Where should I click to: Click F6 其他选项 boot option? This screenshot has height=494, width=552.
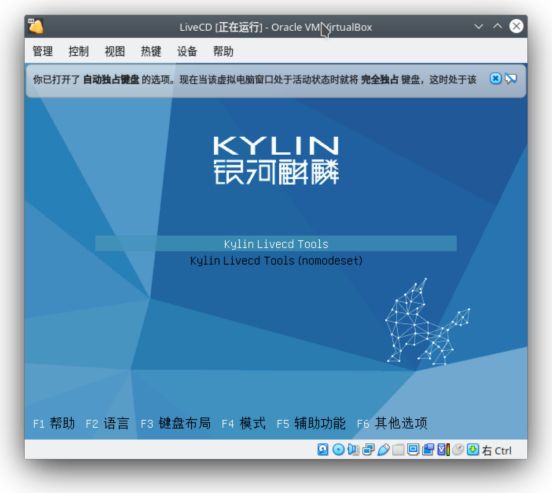click(x=392, y=423)
